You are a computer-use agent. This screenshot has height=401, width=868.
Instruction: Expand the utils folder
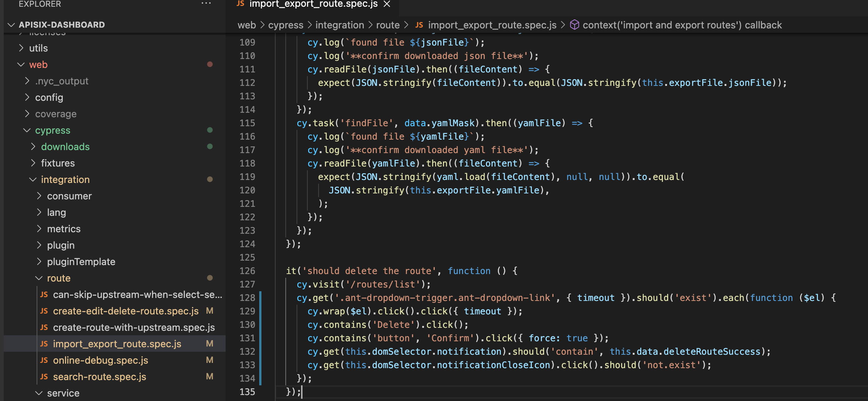pos(21,48)
